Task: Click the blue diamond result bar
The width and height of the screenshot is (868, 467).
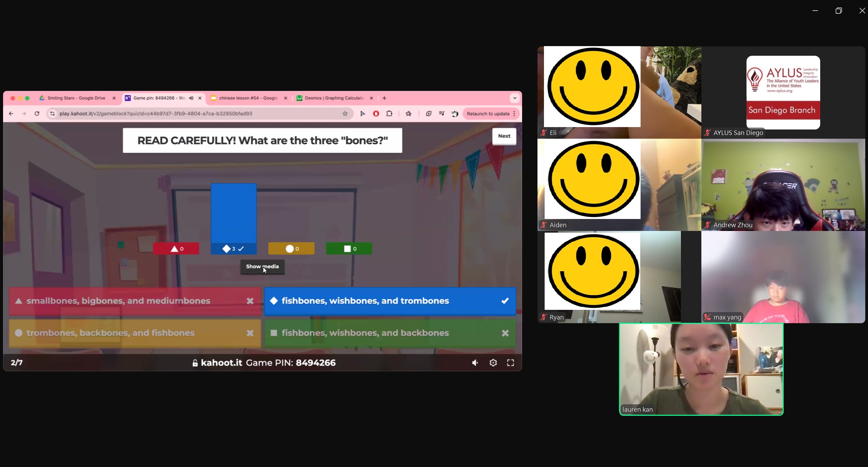Action: pyautogui.click(x=234, y=219)
